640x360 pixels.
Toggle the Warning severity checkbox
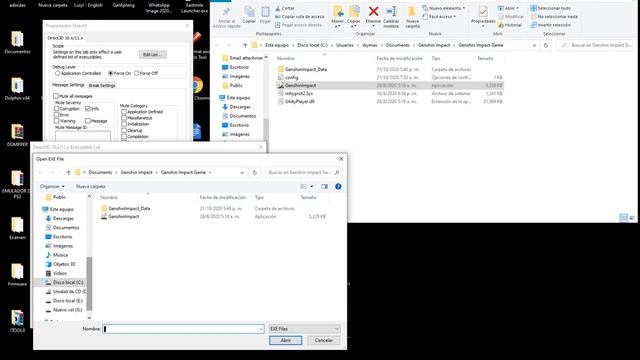[56, 121]
